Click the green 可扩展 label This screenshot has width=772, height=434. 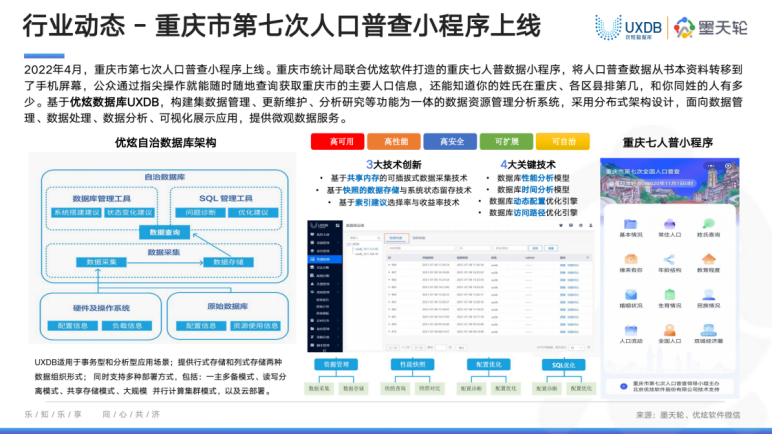(506, 141)
